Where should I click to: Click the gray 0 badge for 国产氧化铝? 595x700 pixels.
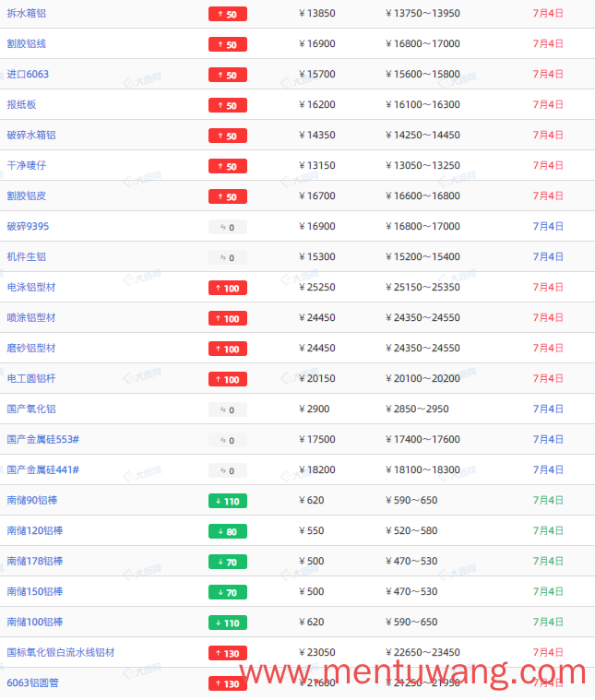pyautogui.click(x=228, y=409)
